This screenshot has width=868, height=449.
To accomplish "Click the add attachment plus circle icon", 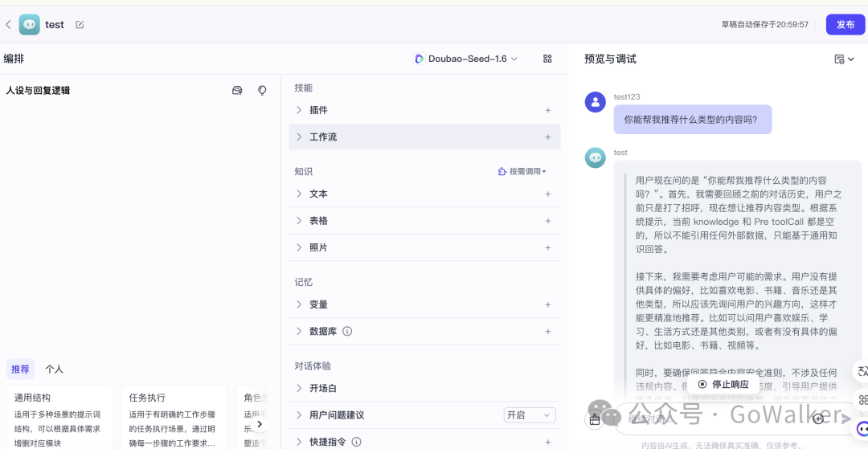I will coord(819,418).
